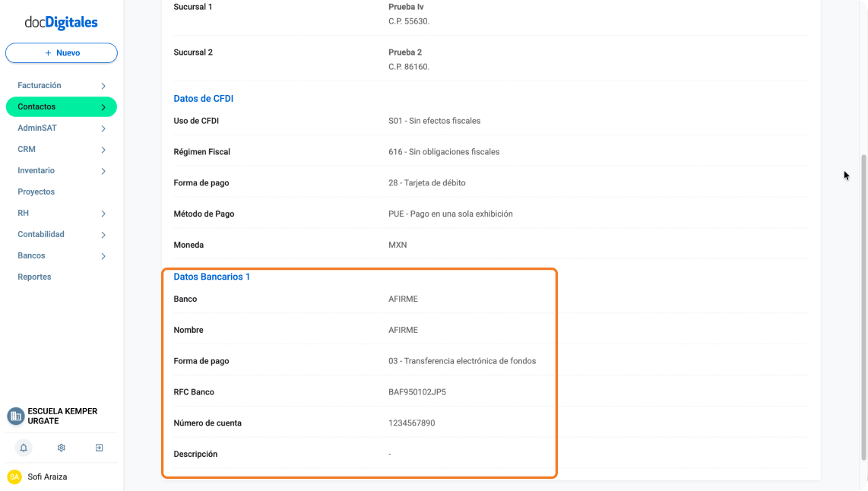Expand the Facturación chevron
Image resolution: width=868 pixels, height=491 pixels.
click(x=103, y=86)
